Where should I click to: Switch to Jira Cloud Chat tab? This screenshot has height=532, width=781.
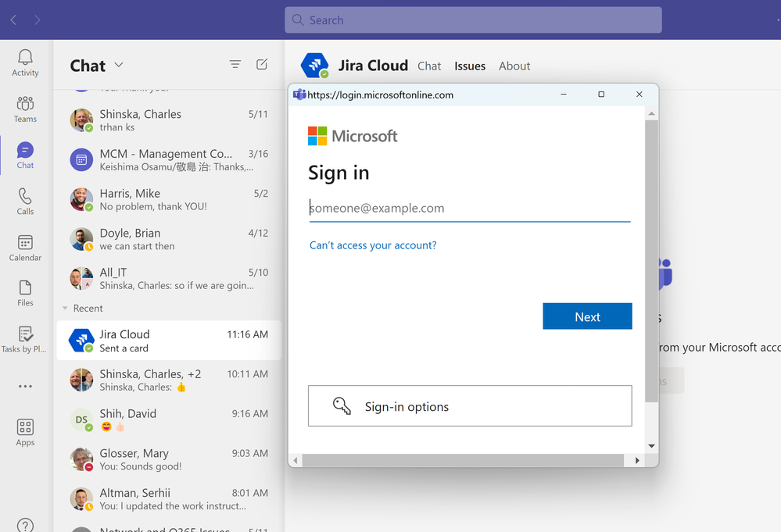[429, 66]
